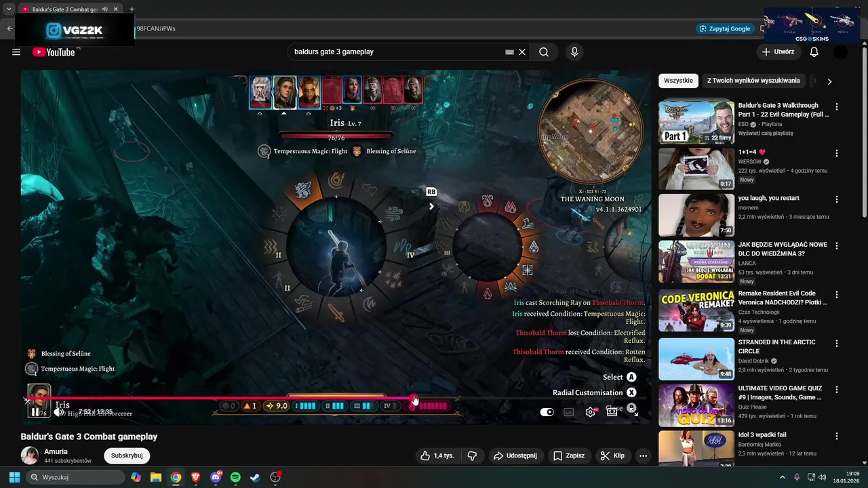Open you laugh, you restart video title
Screen dimensions: 868x488
[768, 198]
